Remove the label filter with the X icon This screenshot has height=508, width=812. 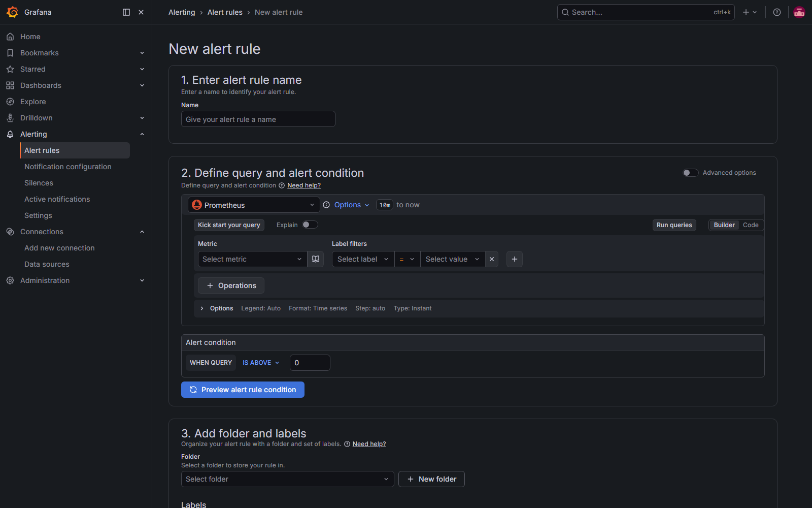[x=492, y=259]
